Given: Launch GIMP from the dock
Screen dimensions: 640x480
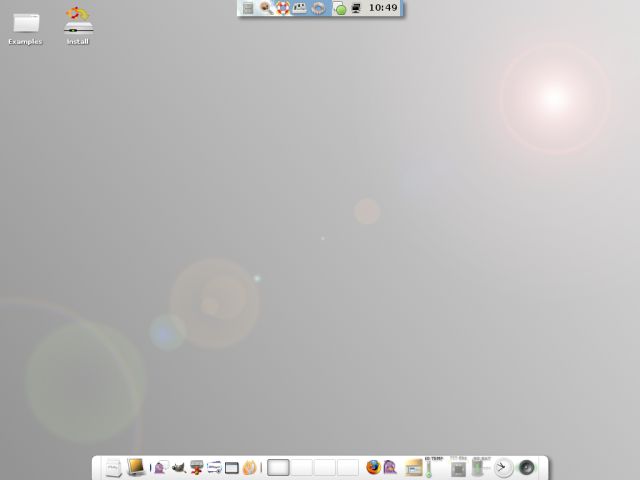Looking at the screenshot, I should pyautogui.click(x=178, y=467).
